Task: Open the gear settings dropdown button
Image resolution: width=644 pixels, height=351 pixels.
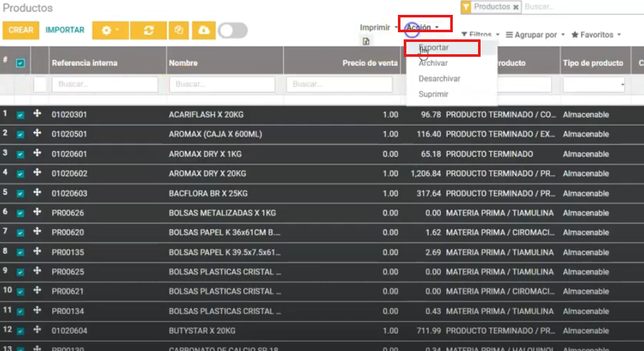Action: point(110,30)
